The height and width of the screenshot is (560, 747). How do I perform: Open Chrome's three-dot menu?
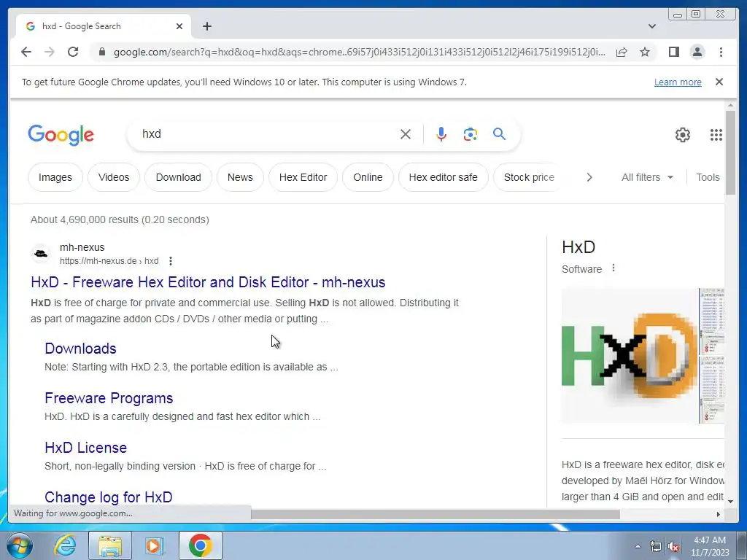[x=721, y=52]
